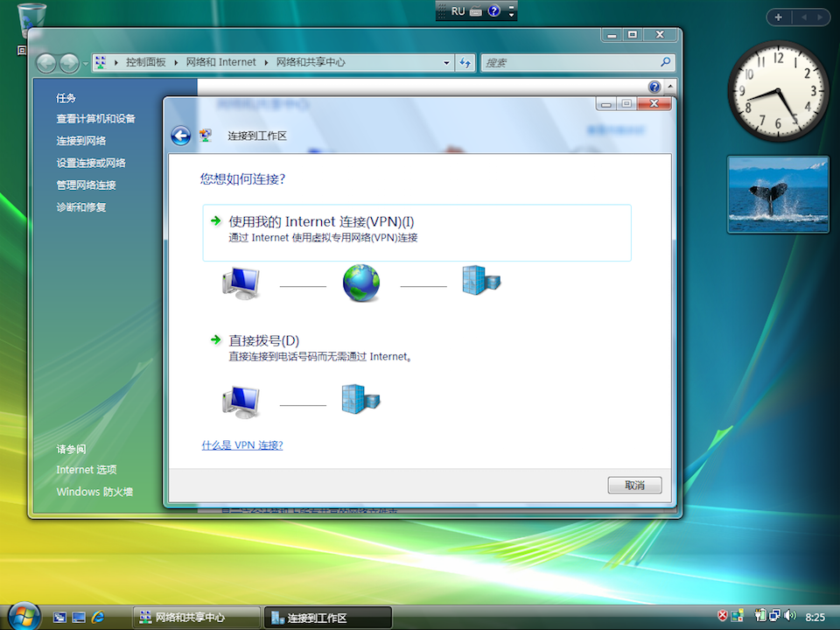This screenshot has width=840, height=630.
Task: Click the language bar keyboard icon
Action: pos(476,11)
